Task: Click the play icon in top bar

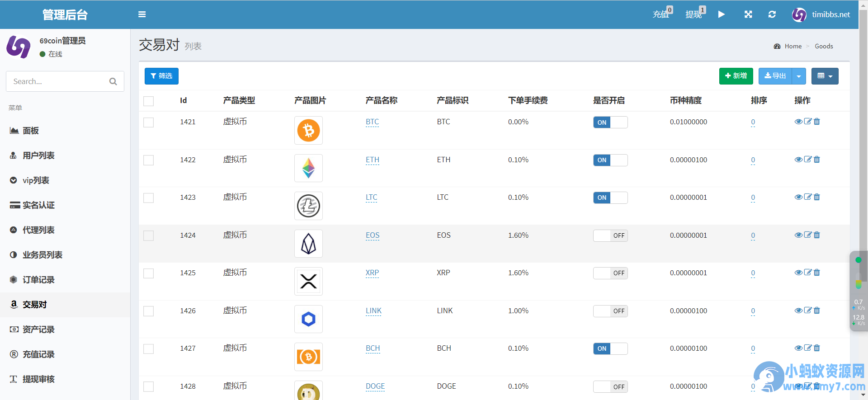Action: [722, 14]
